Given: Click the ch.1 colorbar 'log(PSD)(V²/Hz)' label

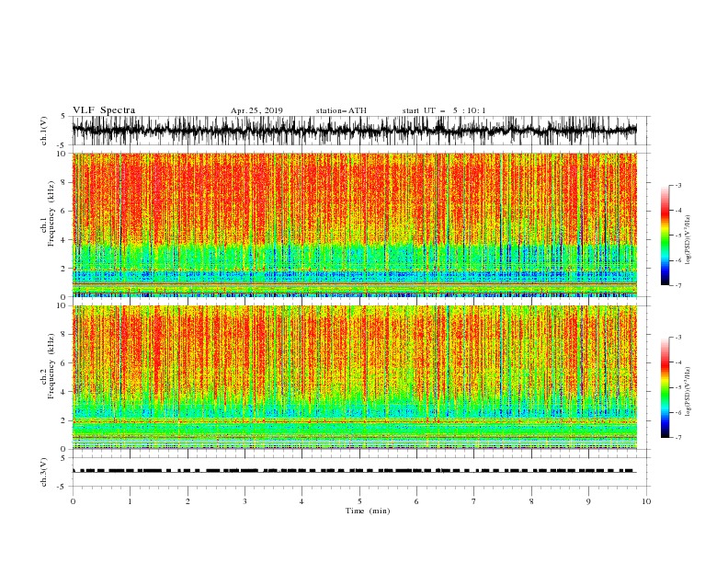Looking at the screenshot, I should click(688, 240).
